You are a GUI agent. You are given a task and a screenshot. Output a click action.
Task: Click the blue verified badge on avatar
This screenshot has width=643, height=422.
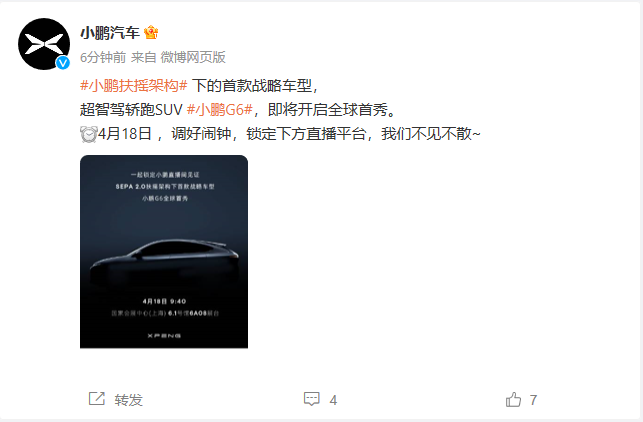click(x=63, y=63)
